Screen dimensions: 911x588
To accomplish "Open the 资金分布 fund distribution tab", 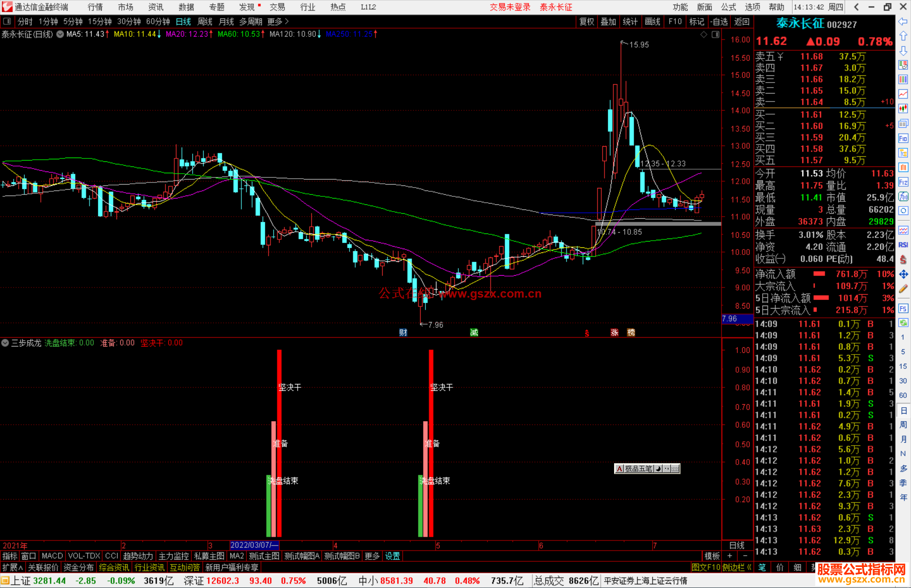I will tap(78, 567).
